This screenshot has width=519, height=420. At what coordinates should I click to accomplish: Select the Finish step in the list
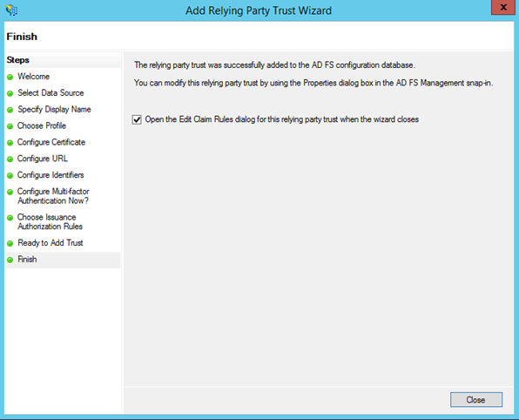(x=27, y=259)
